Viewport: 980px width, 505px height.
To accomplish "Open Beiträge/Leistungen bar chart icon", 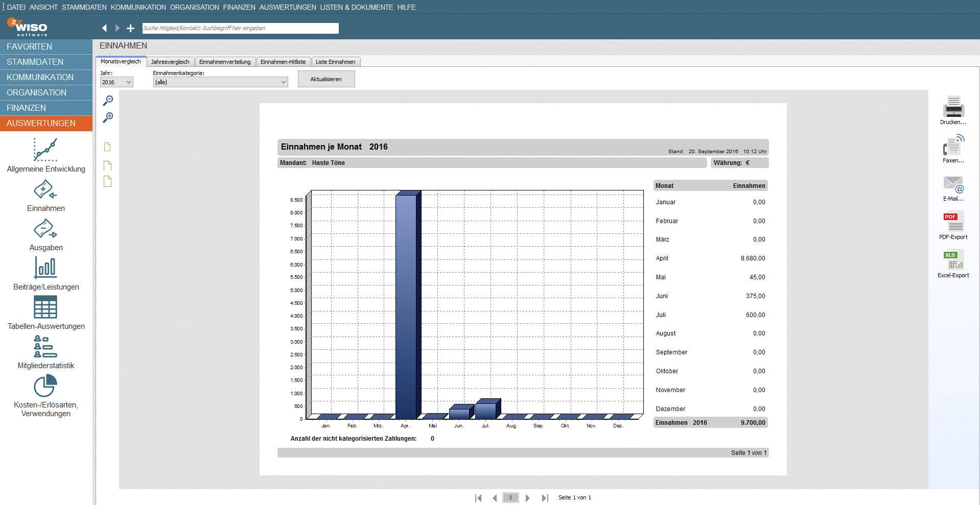I will (45, 268).
